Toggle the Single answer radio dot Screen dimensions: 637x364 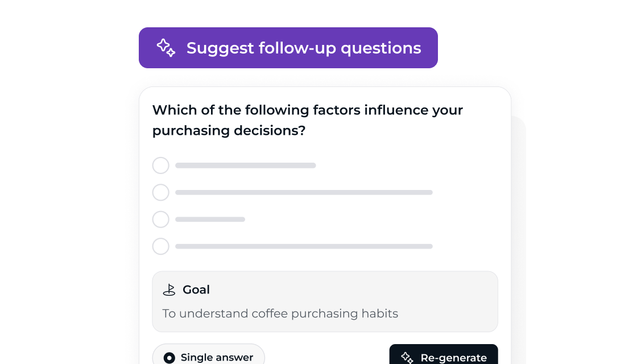(x=169, y=358)
